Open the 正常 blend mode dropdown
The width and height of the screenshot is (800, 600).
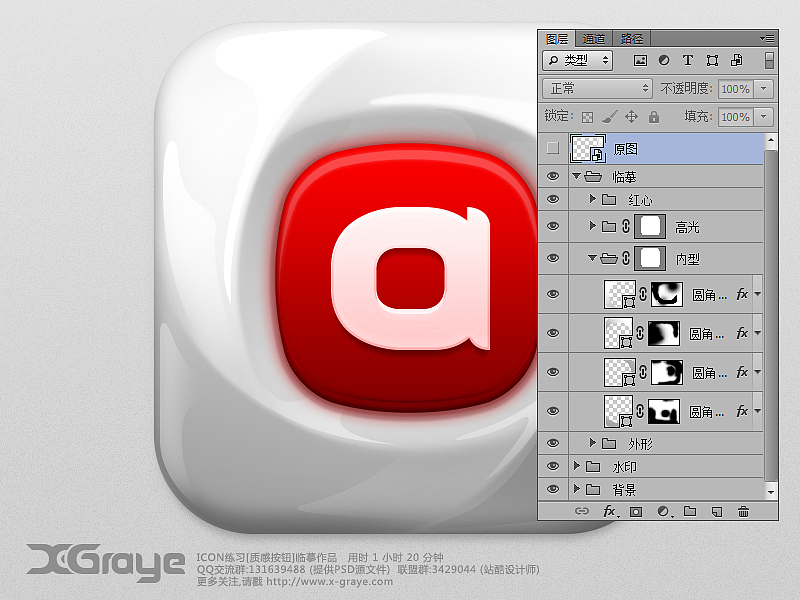(597, 88)
